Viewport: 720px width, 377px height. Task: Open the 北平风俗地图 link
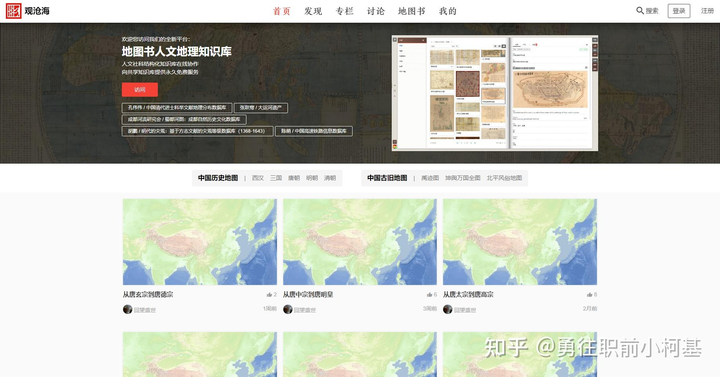(x=504, y=178)
